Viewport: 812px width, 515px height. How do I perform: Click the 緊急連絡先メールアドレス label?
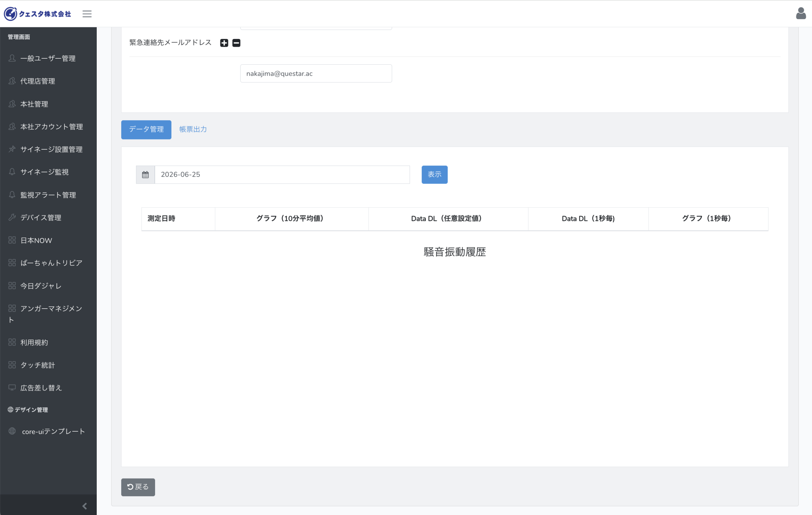tap(170, 43)
